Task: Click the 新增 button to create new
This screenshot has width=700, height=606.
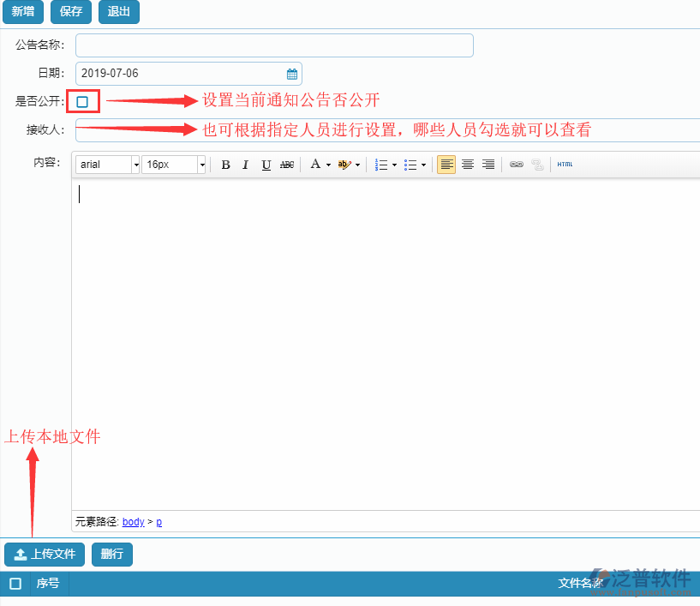Action: pos(22,12)
